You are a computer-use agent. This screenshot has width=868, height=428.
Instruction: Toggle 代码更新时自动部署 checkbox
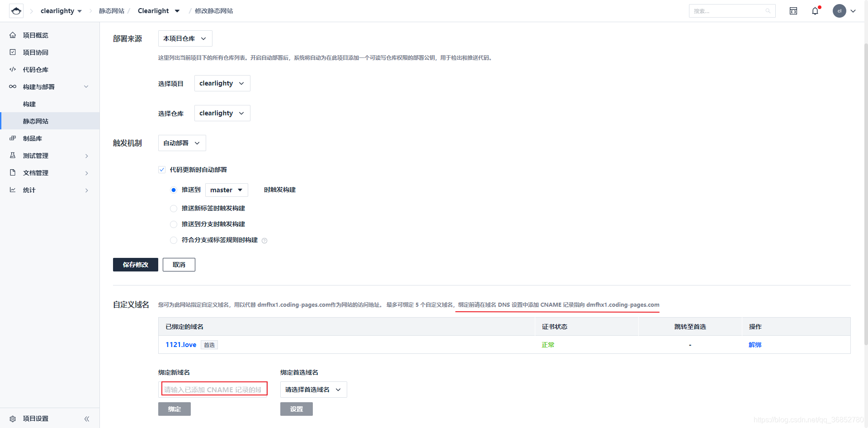click(x=161, y=169)
